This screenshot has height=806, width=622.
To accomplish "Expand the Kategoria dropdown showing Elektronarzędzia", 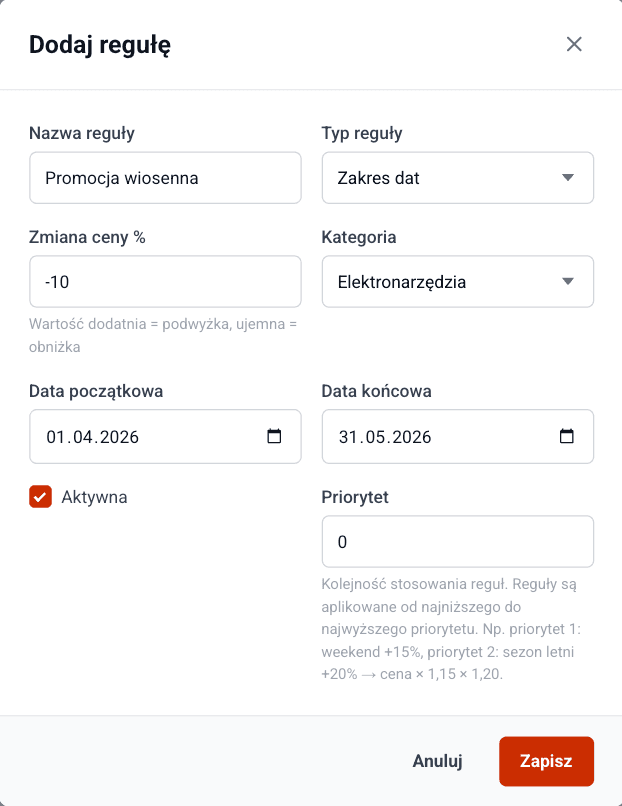I will tap(457, 281).
